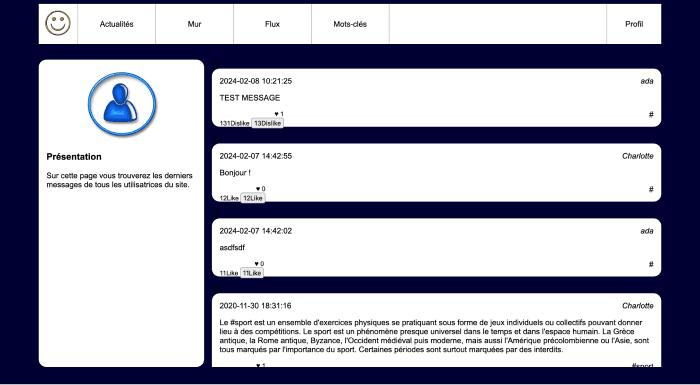700x385 pixels.
Task: Click the # tag link on TEST MESSAGE post
Action: [x=651, y=114]
